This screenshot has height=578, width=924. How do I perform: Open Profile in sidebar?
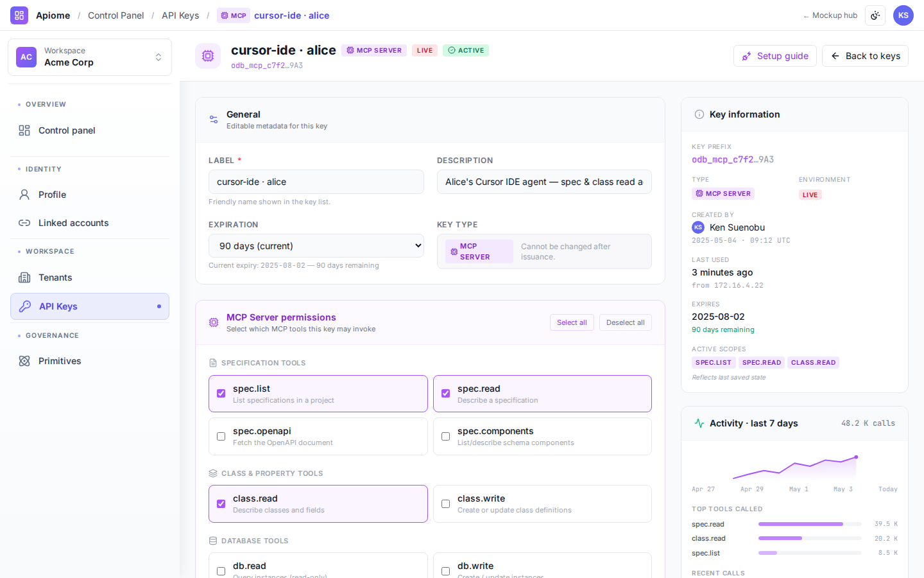point(90,195)
